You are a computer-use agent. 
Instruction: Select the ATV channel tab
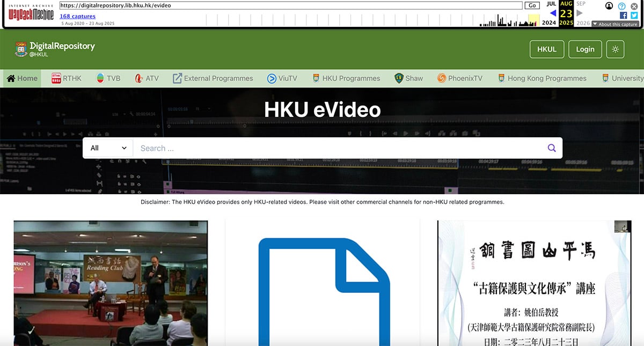pos(147,78)
